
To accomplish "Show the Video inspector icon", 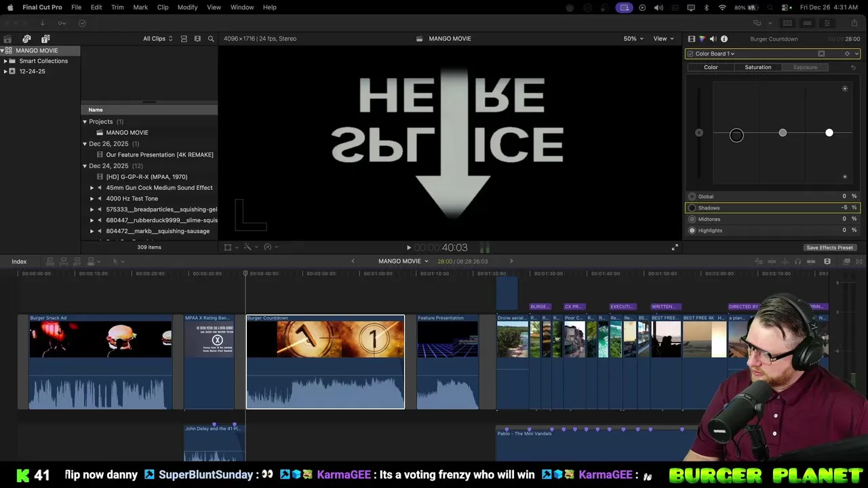I will 692,39.
